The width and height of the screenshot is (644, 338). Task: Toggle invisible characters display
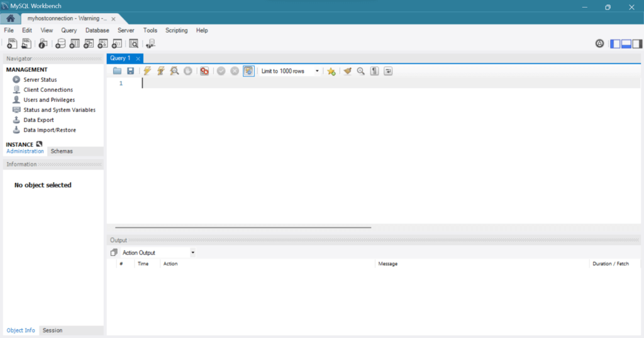point(375,71)
